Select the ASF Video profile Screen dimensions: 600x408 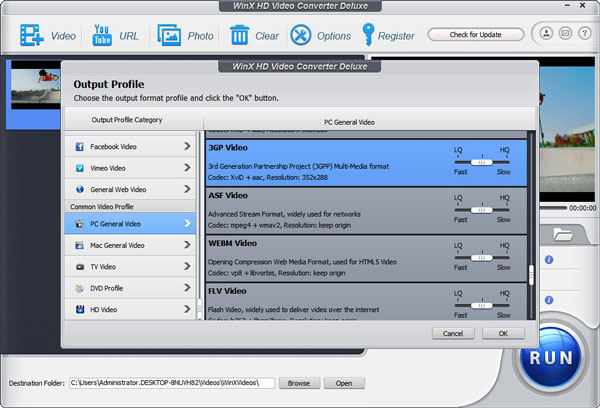point(366,211)
